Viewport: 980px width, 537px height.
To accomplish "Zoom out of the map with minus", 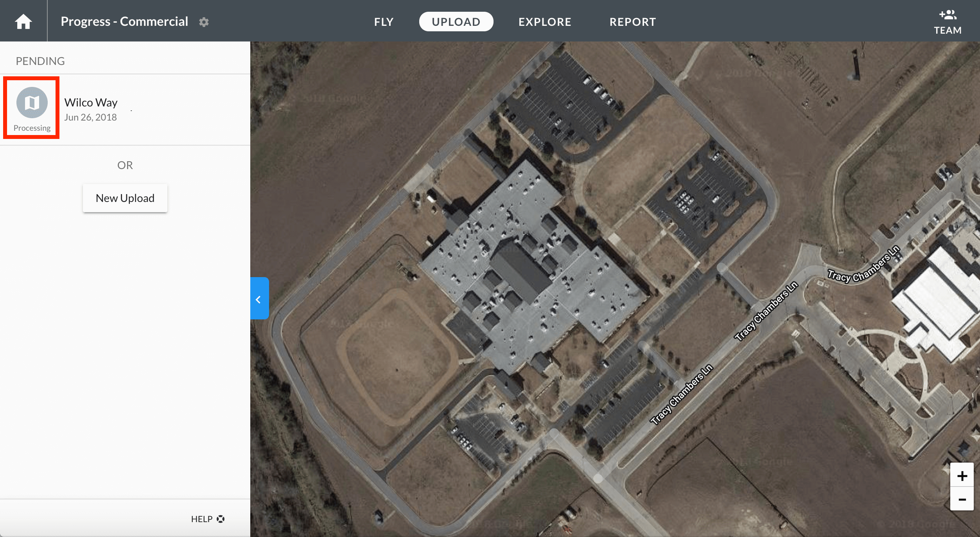I will [962, 499].
